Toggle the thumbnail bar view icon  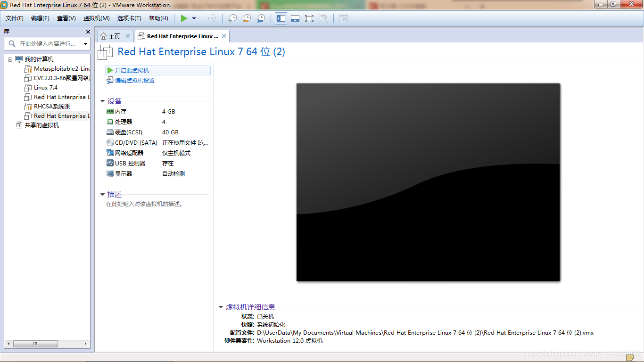coord(295,18)
